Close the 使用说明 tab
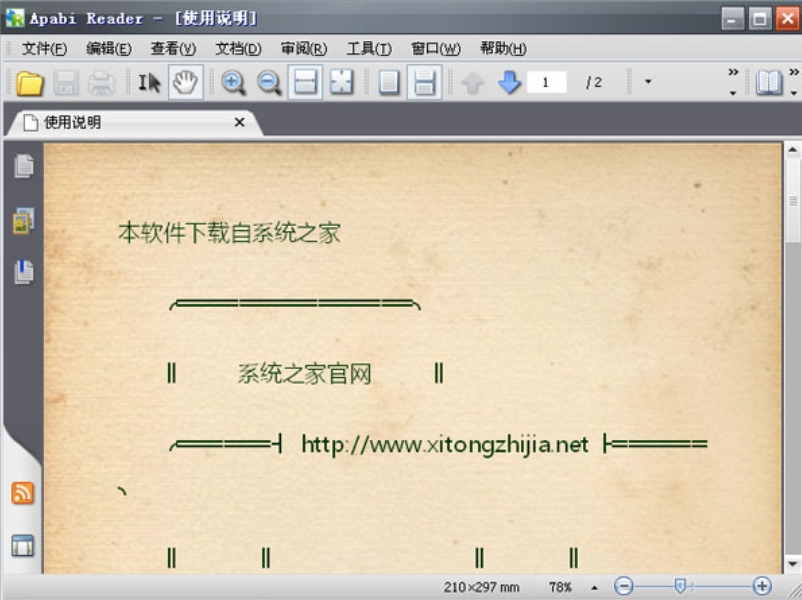This screenshot has width=802, height=600. click(239, 122)
